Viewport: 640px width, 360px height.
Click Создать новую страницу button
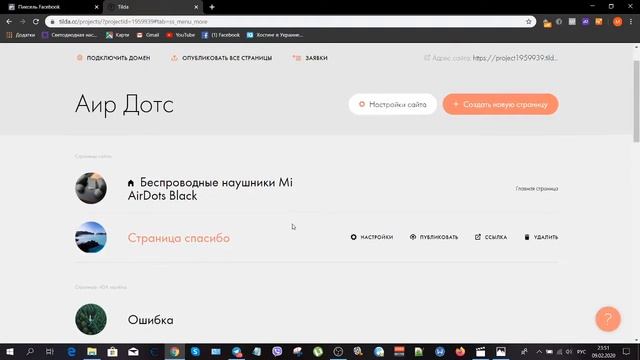pyautogui.click(x=500, y=104)
